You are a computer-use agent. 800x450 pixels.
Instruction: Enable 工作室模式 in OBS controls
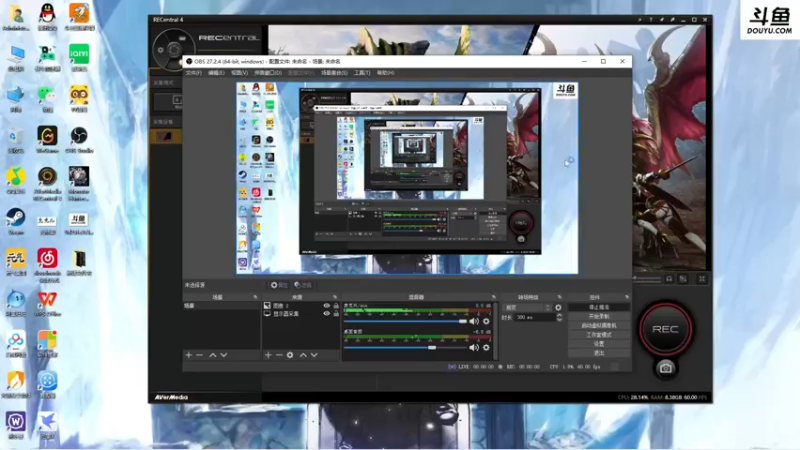[599, 335]
